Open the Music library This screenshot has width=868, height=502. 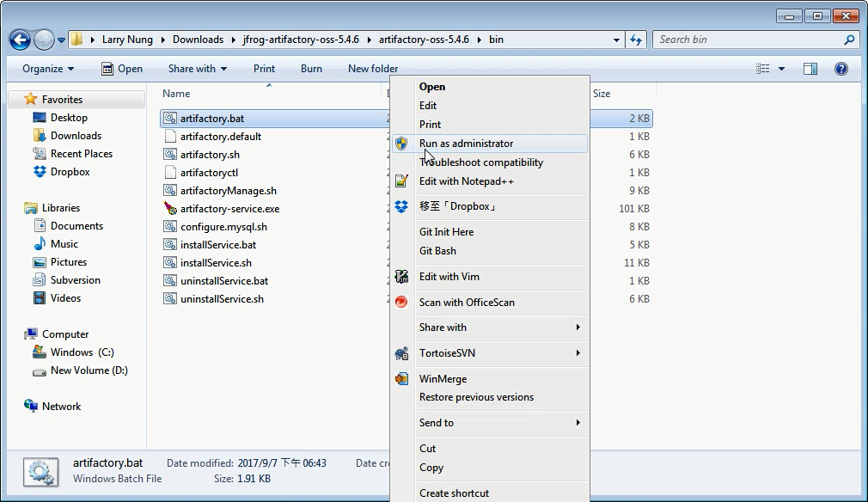(64, 244)
